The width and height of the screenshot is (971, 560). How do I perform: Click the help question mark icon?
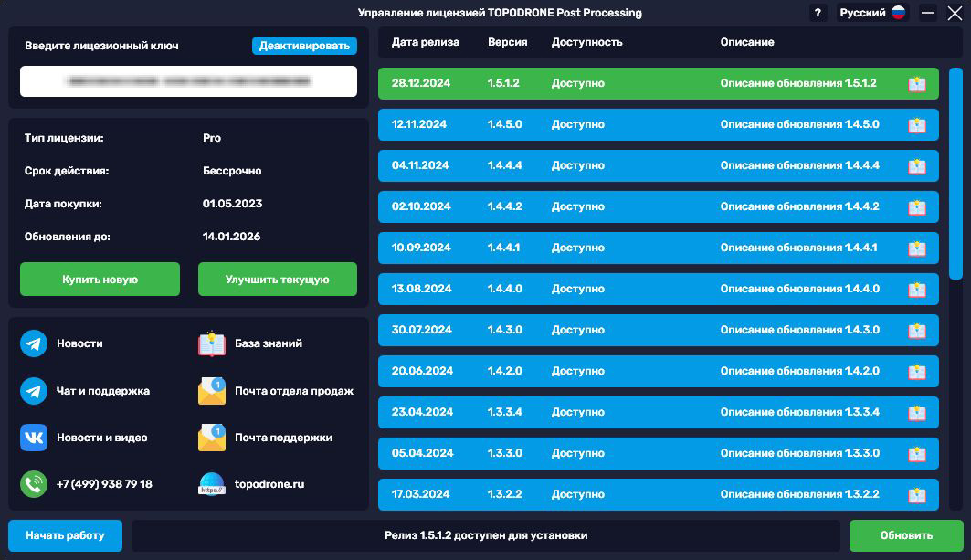[x=819, y=13]
